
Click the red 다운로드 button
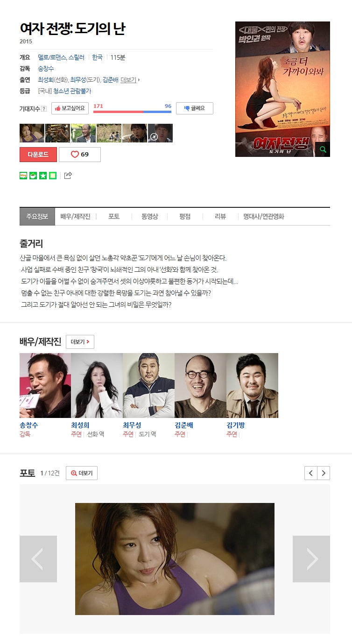38,155
